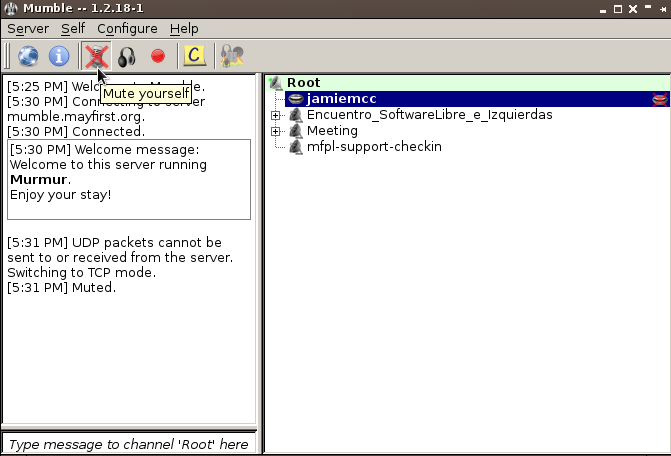Click the Root channel icon

(276, 83)
